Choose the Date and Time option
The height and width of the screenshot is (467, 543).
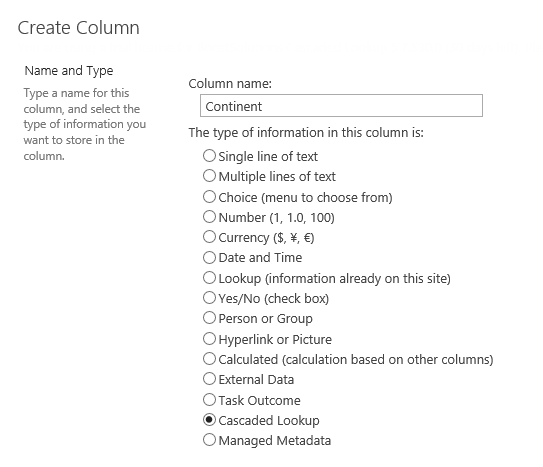pos(209,257)
